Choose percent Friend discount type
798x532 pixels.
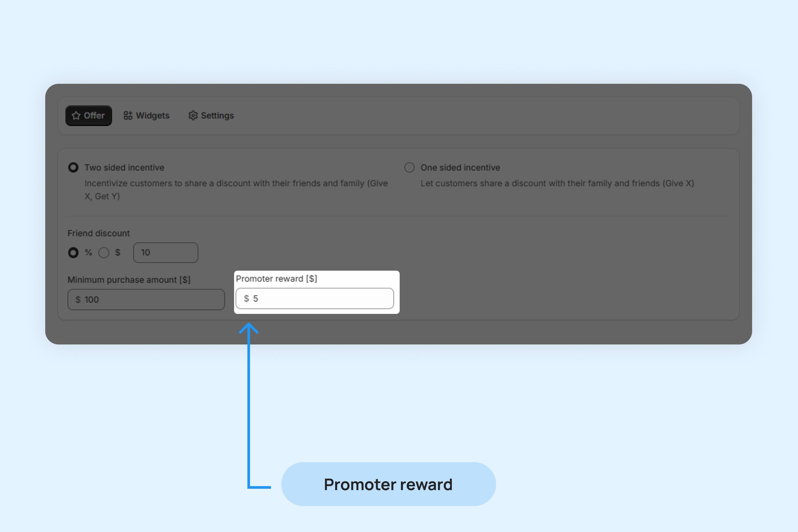[73, 253]
